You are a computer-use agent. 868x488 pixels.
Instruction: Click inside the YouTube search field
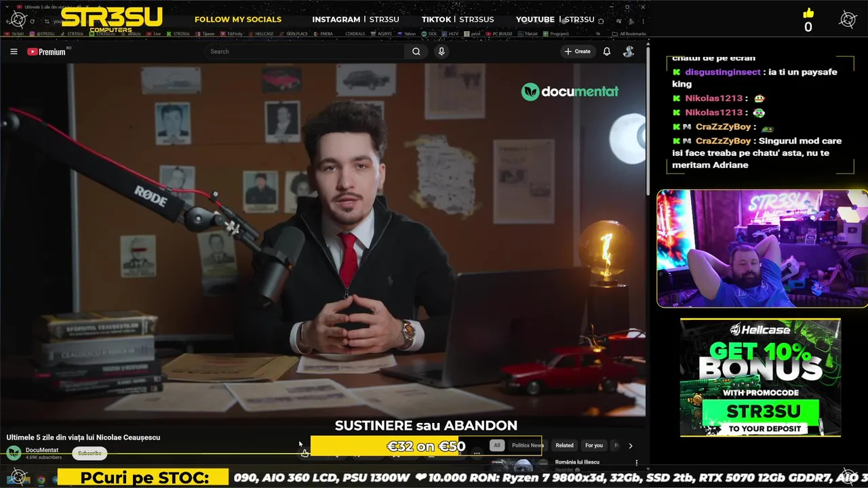[x=304, y=52]
